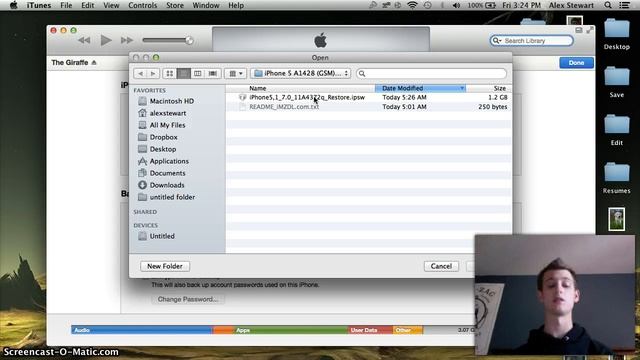640x360 pixels.
Task: Open Documents in sidebar
Action: coord(167,173)
